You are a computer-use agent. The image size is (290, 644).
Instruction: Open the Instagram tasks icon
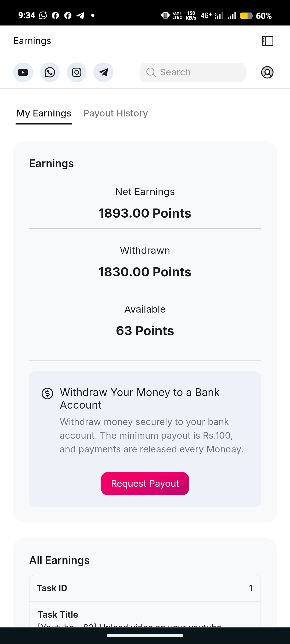tap(77, 72)
